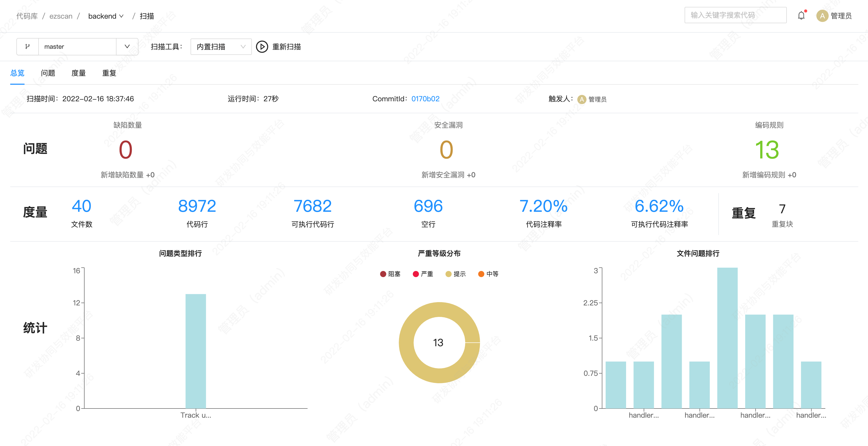Click the git branch icon
Image resolution: width=868 pixels, height=446 pixels.
point(28,46)
